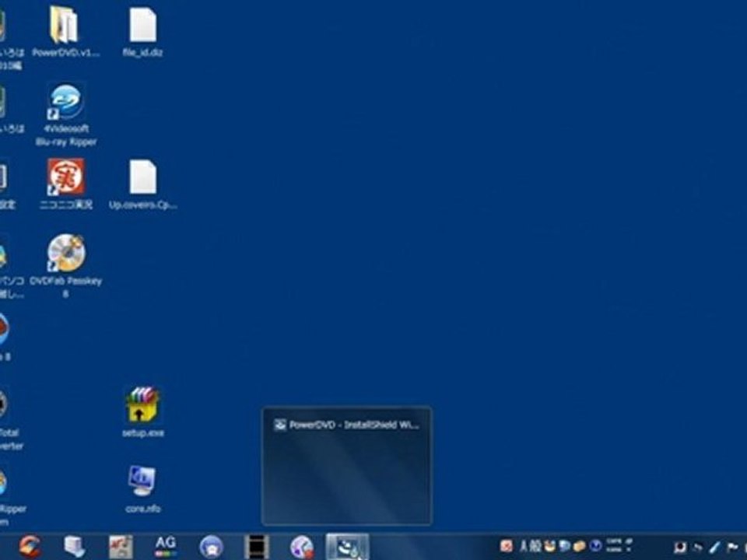Select the Up.coveirs.Cp... file icon
The image size is (747, 560).
point(143,185)
